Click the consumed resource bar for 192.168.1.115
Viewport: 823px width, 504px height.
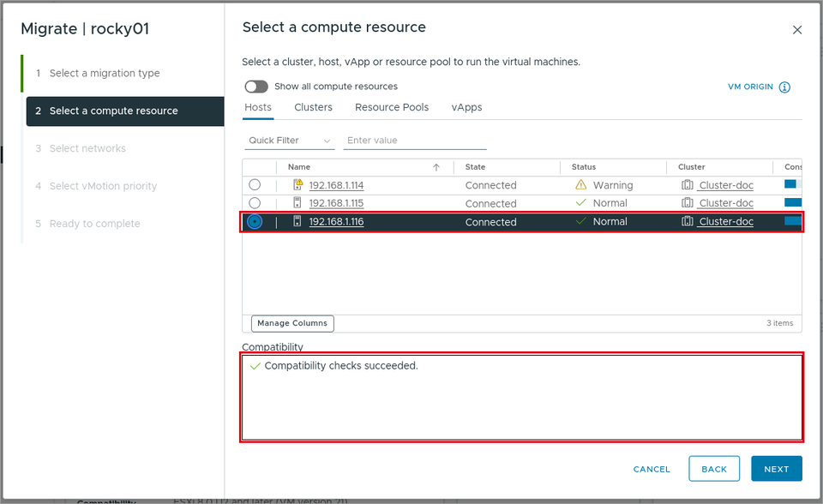coord(792,202)
